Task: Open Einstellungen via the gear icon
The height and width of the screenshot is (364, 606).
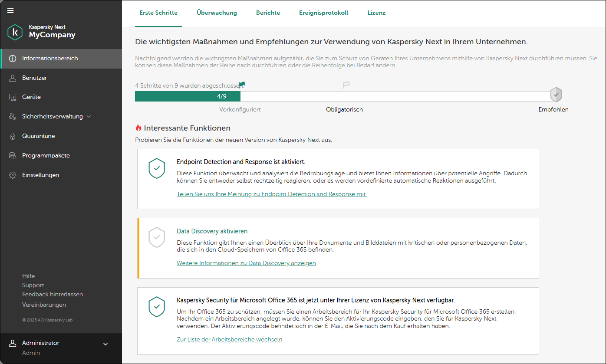Action: tap(13, 175)
